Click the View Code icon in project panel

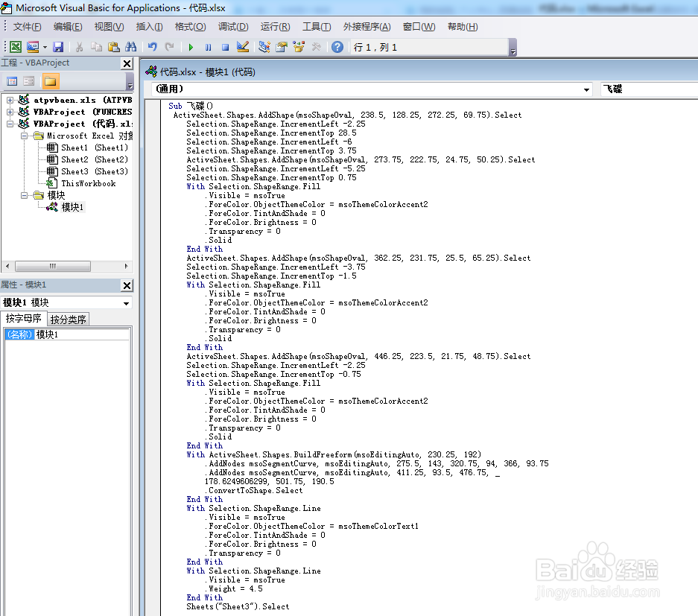[12, 81]
